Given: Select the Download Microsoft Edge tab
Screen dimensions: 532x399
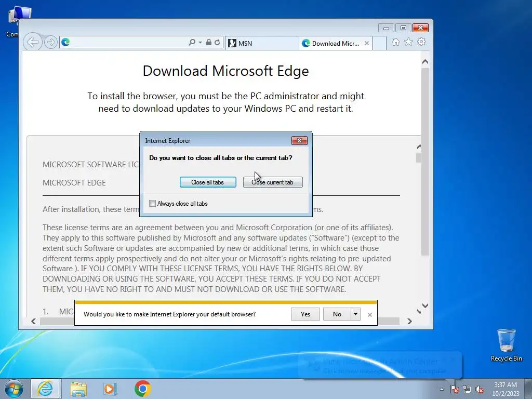Looking at the screenshot, I should (x=335, y=44).
